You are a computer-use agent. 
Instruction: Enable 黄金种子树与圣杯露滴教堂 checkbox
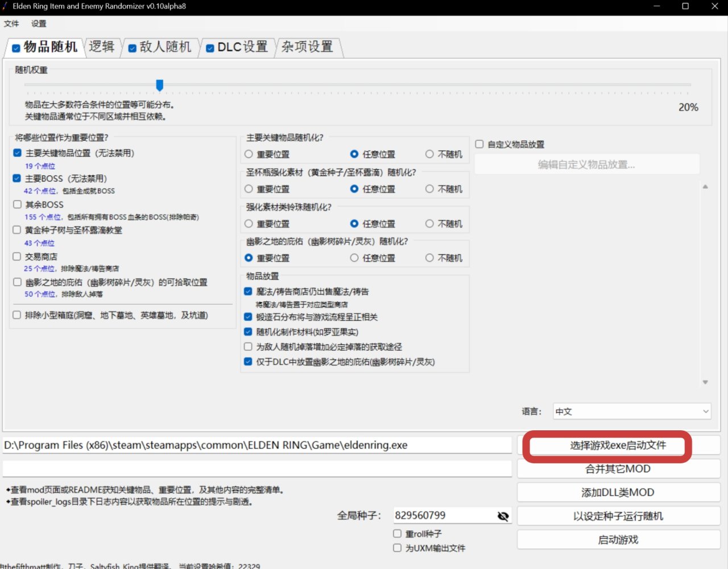click(17, 230)
